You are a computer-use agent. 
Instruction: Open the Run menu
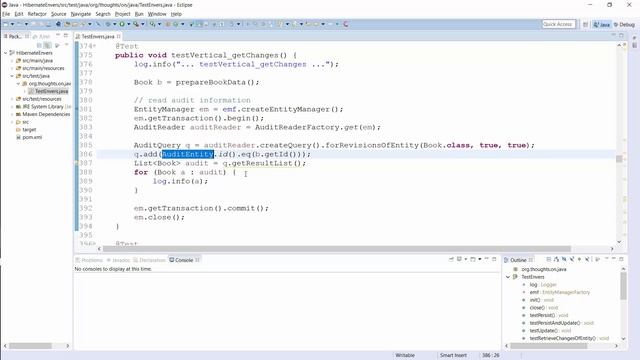(x=139, y=14)
